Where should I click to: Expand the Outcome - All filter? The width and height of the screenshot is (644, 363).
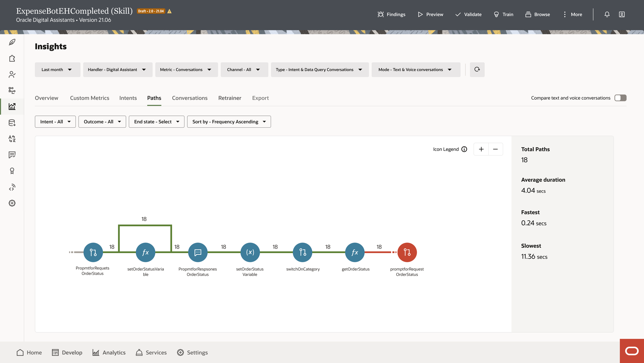click(102, 122)
